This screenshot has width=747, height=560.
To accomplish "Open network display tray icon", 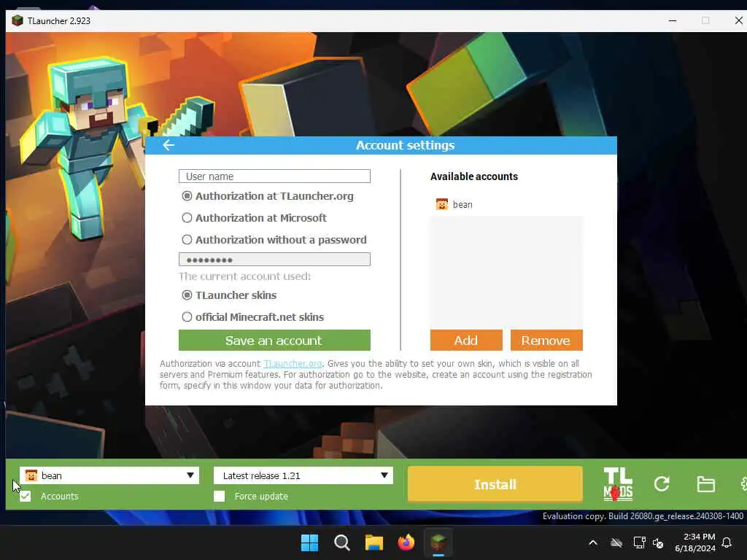I will pyautogui.click(x=639, y=542).
